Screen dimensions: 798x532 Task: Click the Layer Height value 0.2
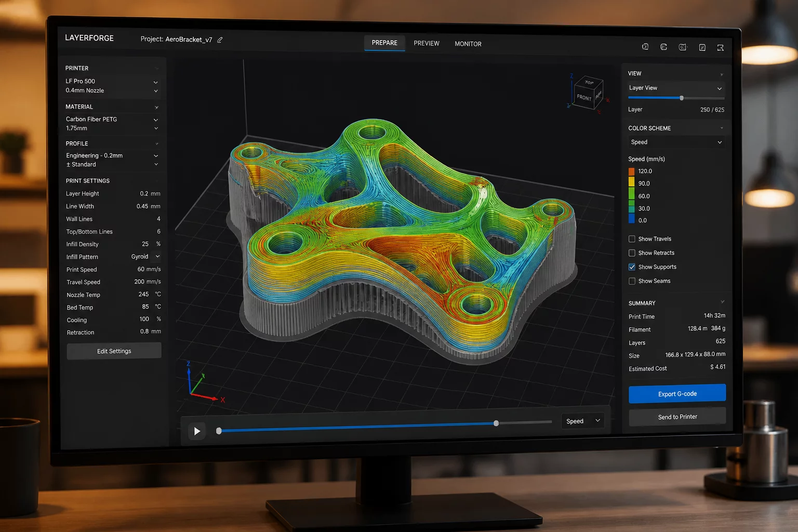(144, 194)
